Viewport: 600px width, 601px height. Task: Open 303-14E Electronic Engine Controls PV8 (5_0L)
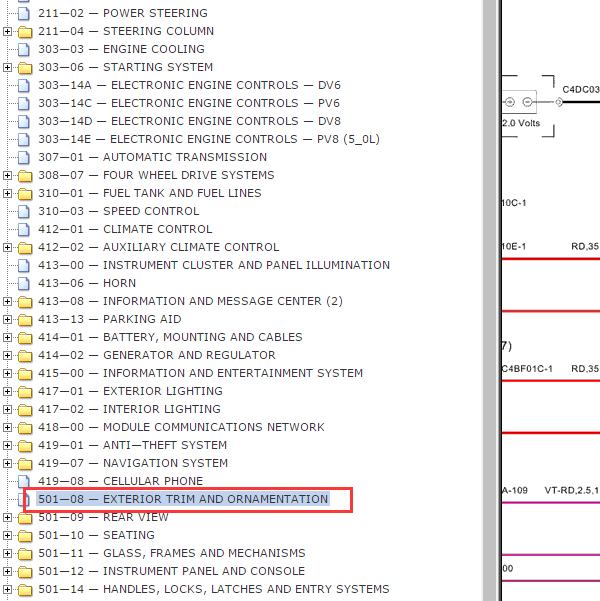pyautogui.click(x=209, y=140)
